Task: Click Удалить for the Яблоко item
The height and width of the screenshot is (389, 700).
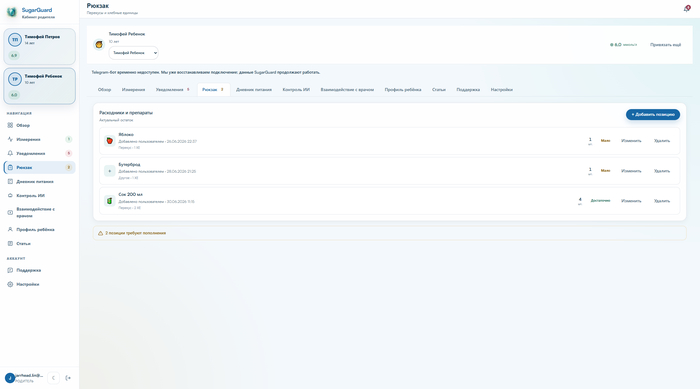Action: pos(662,141)
